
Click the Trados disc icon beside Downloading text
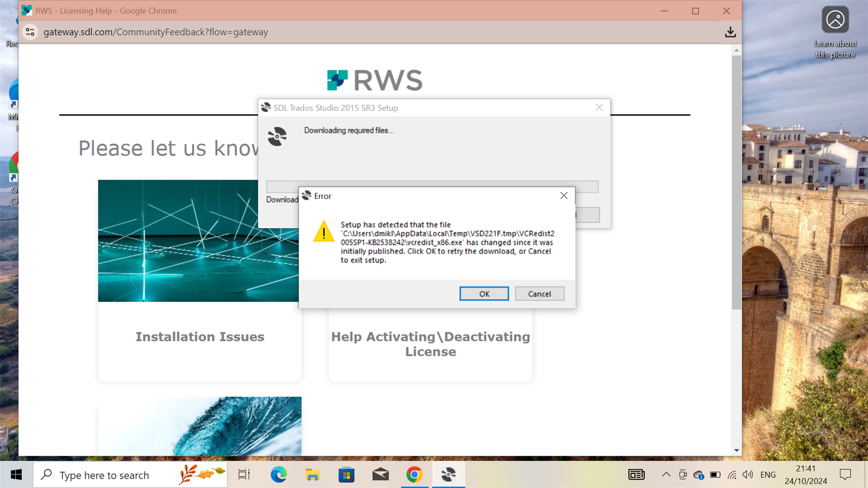click(277, 136)
